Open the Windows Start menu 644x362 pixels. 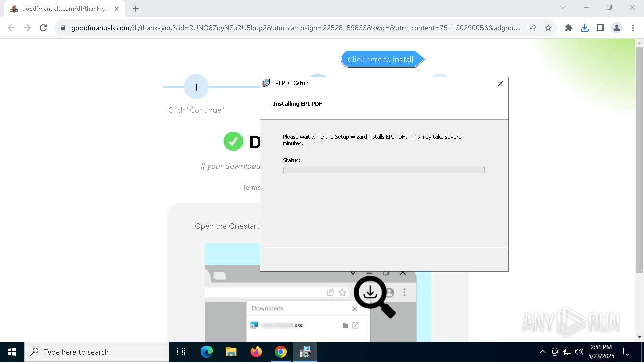pos(12,352)
